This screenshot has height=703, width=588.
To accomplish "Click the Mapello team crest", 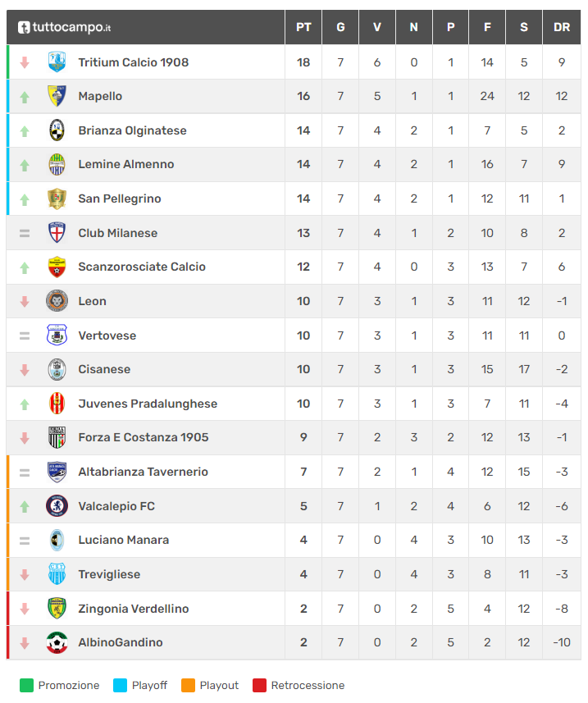I will tap(57, 96).
